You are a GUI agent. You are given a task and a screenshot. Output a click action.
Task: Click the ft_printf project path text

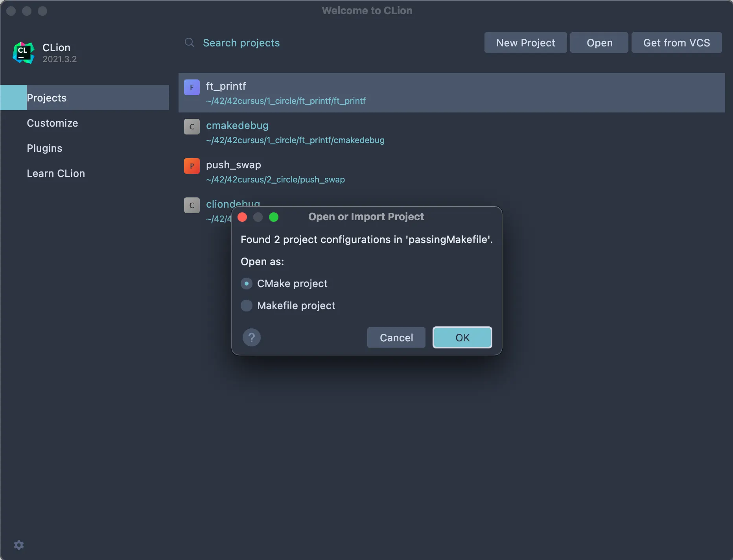point(286,101)
